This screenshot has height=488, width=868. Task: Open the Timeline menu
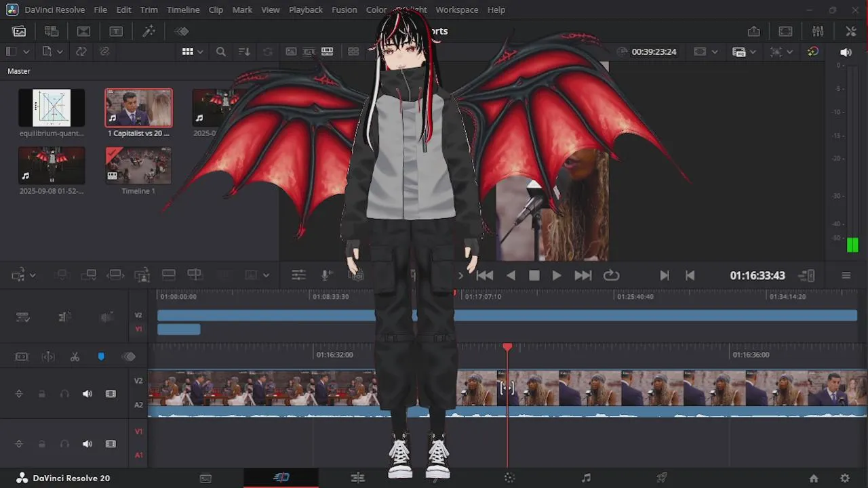(x=183, y=10)
